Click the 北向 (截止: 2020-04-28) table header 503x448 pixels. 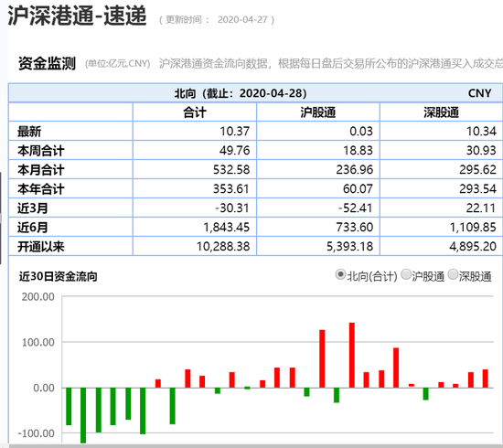[241, 93]
